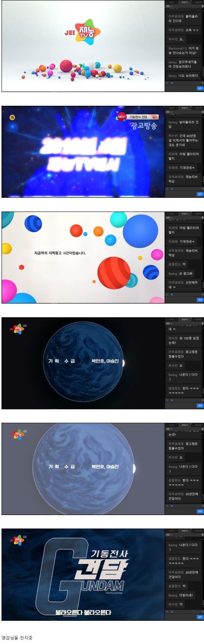Click the message 'Badog 더빙이네?'

[181, 595]
